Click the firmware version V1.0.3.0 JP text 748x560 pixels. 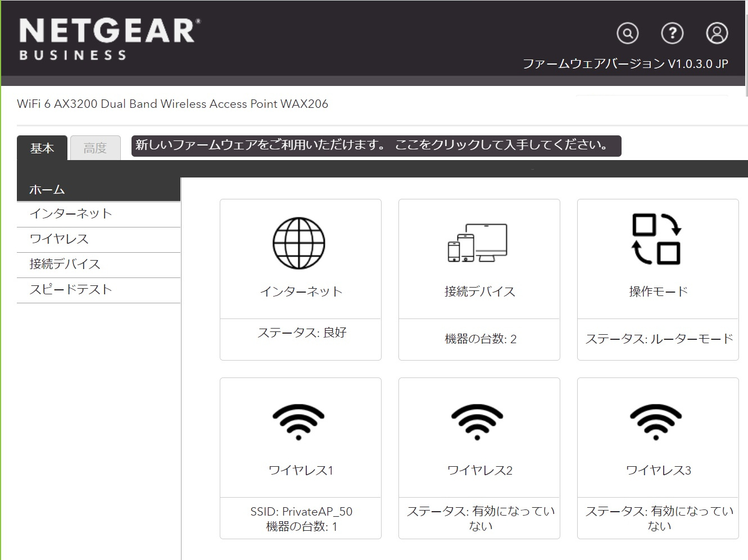[x=625, y=64]
